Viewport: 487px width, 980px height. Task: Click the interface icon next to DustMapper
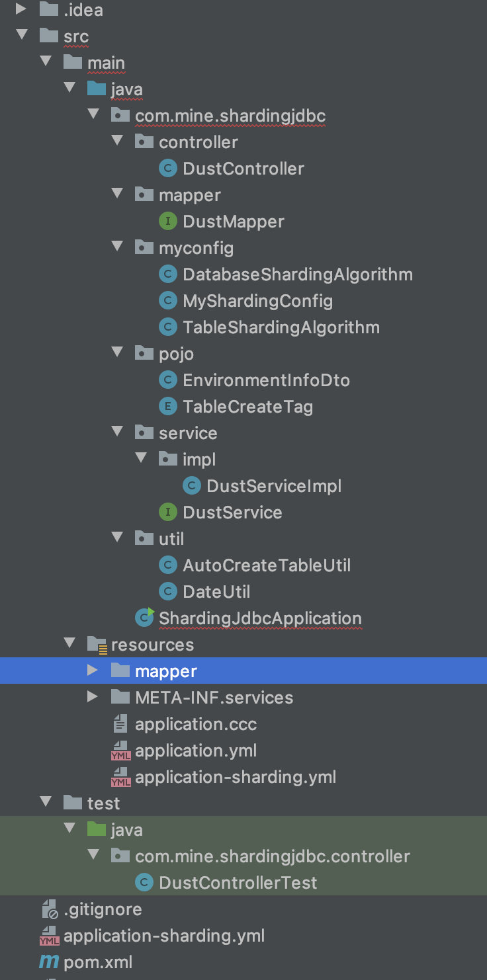[167, 221]
